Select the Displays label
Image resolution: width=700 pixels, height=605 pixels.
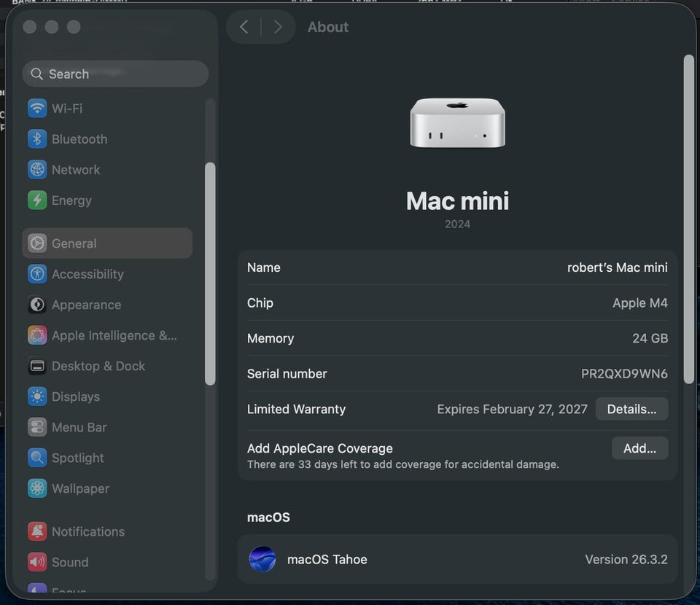pos(76,397)
